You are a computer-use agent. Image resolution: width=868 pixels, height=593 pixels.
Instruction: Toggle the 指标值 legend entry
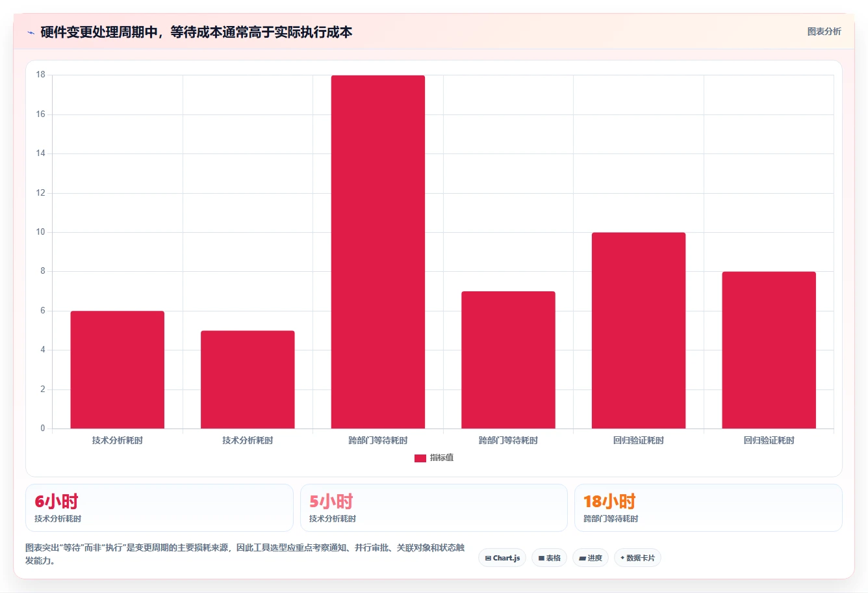click(434, 458)
